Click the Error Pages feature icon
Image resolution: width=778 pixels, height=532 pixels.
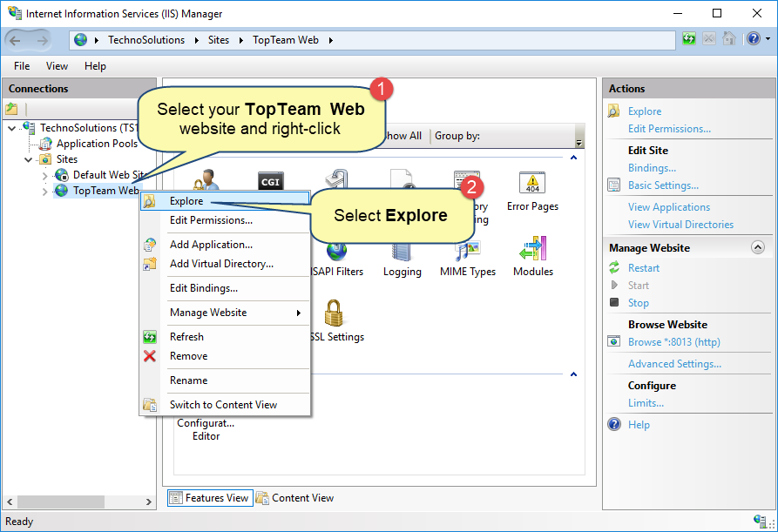click(x=532, y=183)
